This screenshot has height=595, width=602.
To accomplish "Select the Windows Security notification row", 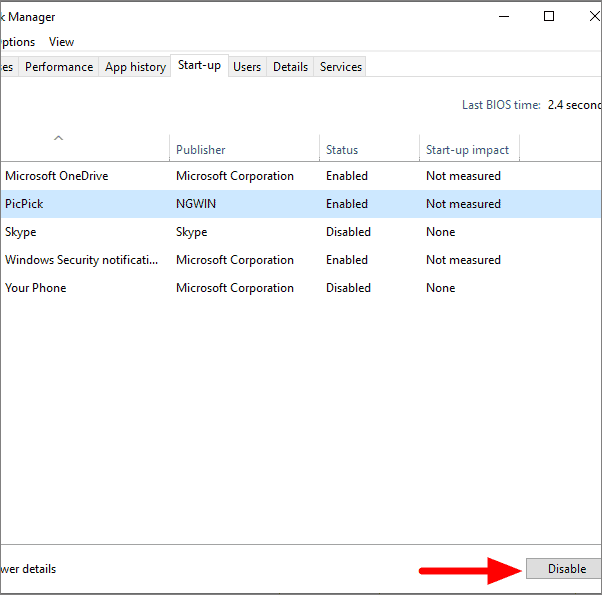I will (x=301, y=260).
